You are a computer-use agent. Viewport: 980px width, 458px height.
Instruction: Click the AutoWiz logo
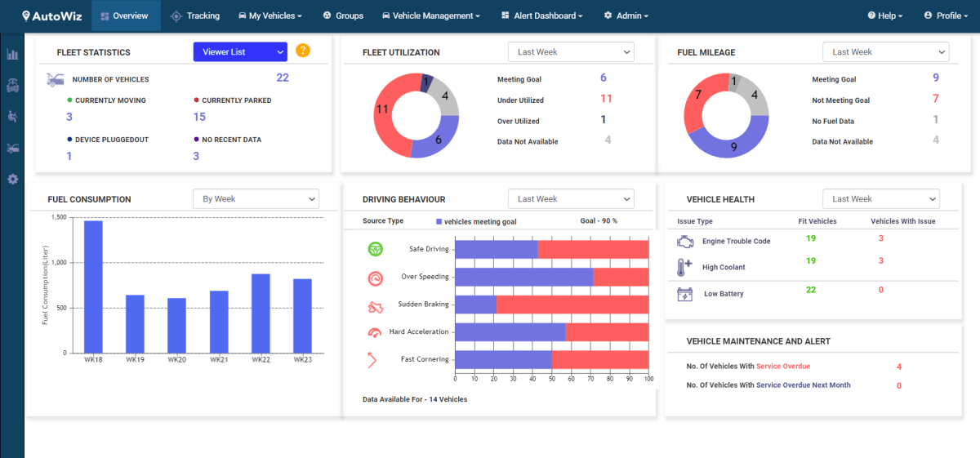[51, 16]
